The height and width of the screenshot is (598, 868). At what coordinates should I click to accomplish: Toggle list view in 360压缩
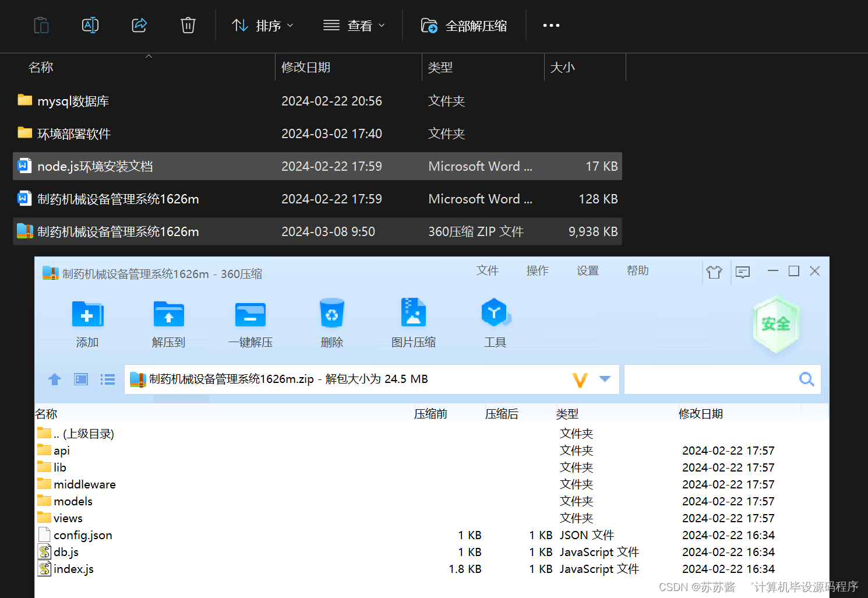(107, 379)
